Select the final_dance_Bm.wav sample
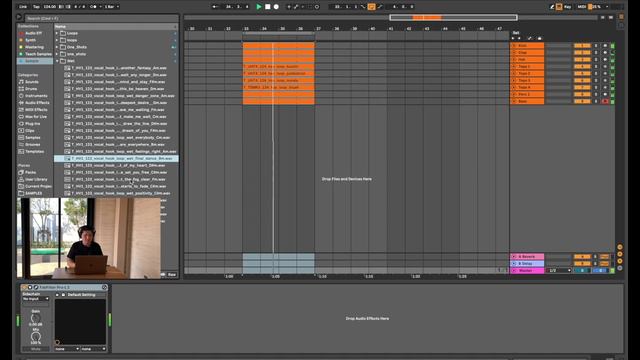The height and width of the screenshot is (360, 640). coord(116,158)
